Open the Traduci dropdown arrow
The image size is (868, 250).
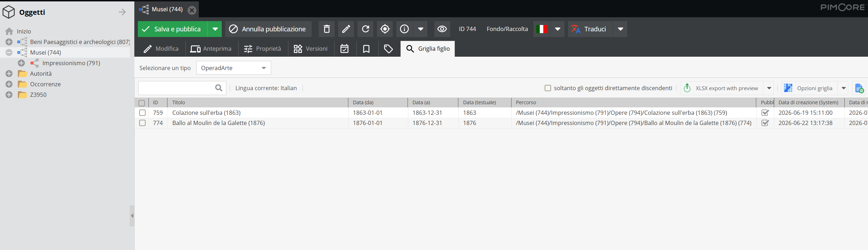click(621, 29)
